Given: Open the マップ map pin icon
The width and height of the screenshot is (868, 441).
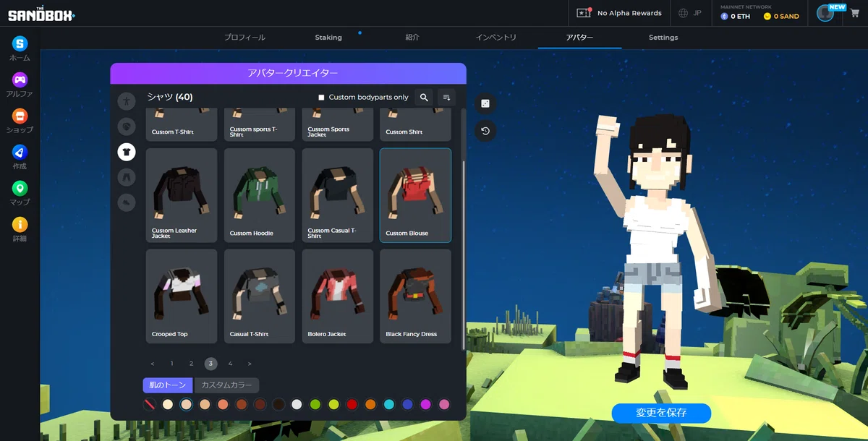Looking at the screenshot, I should (x=20, y=188).
